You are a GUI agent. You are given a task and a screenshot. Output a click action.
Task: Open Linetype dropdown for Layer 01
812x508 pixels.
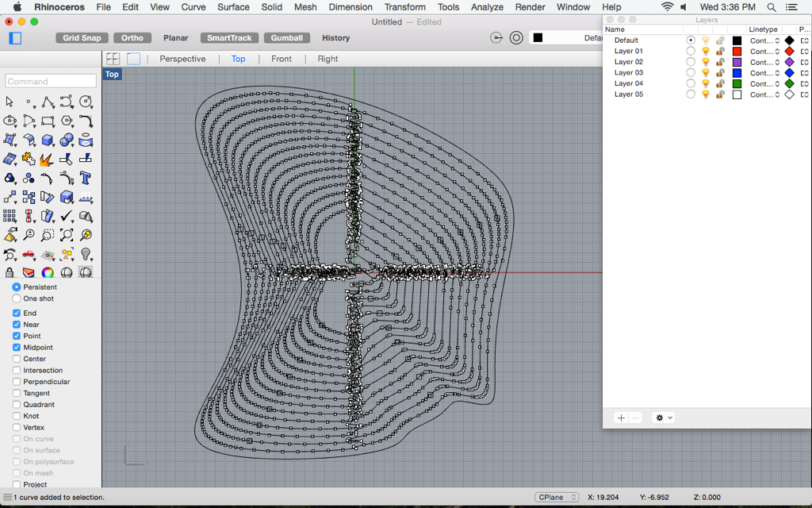764,51
